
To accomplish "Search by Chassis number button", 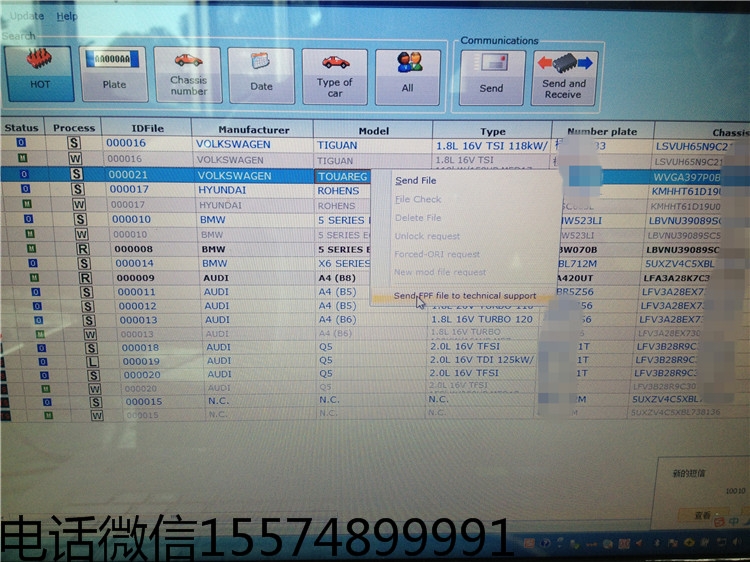I will [x=188, y=75].
